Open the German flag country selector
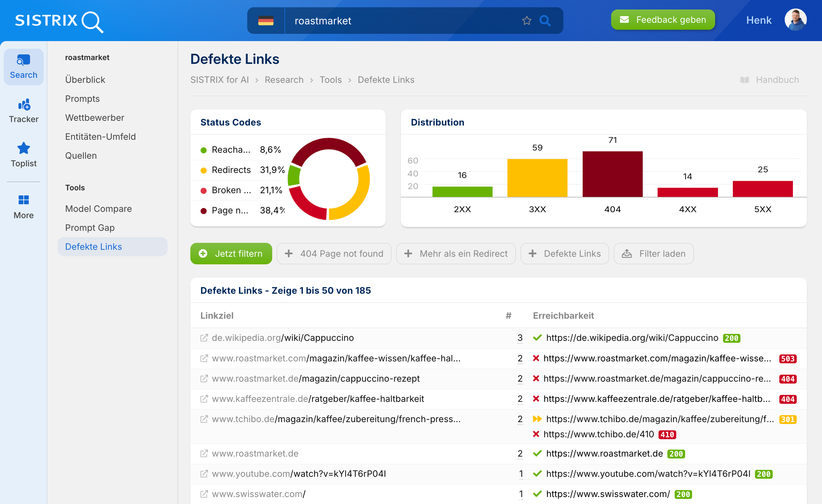This screenshot has height=504, width=822. (266, 21)
